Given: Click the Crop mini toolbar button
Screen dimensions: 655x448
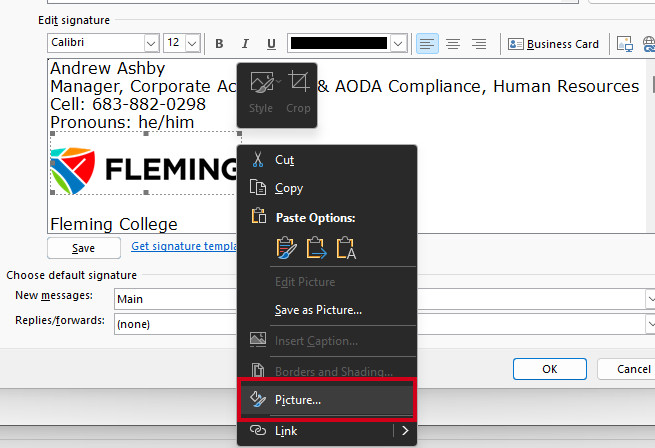Looking at the screenshot, I should pyautogui.click(x=298, y=93).
